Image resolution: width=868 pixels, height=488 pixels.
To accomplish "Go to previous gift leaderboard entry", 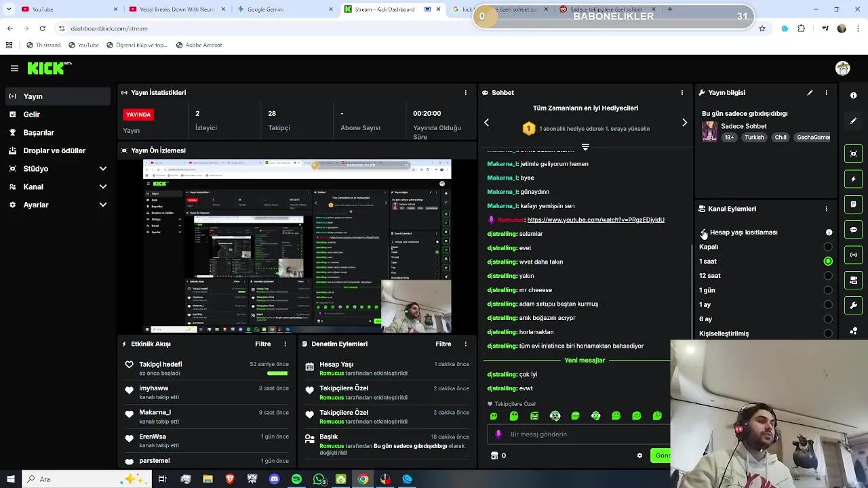I will pos(486,123).
